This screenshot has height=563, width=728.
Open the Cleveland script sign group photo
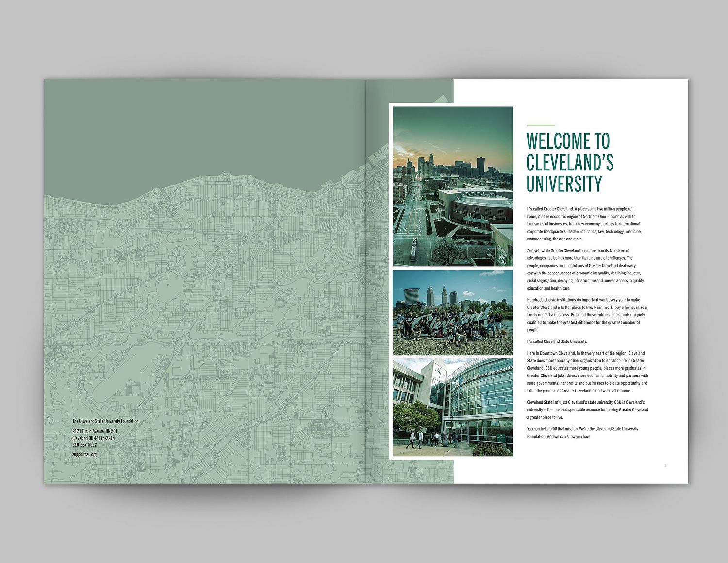click(x=452, y=312)
